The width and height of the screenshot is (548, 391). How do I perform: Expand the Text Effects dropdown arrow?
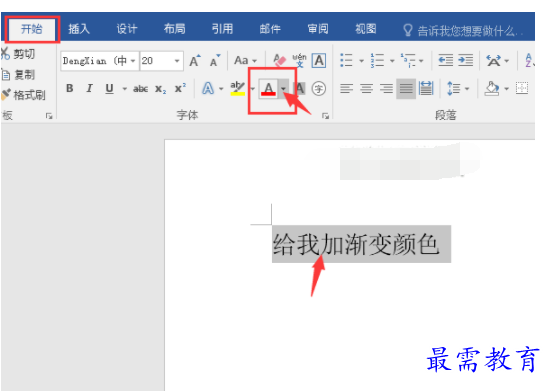click(x=221, y=89)
